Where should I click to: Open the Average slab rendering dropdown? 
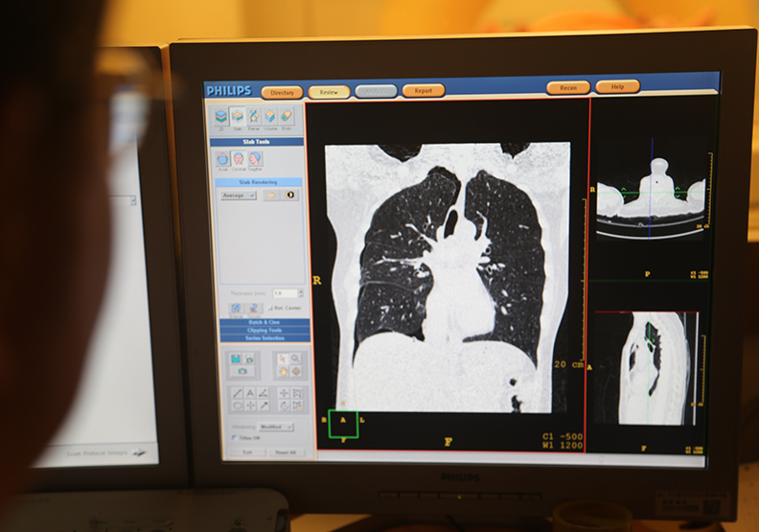[238, 195]
